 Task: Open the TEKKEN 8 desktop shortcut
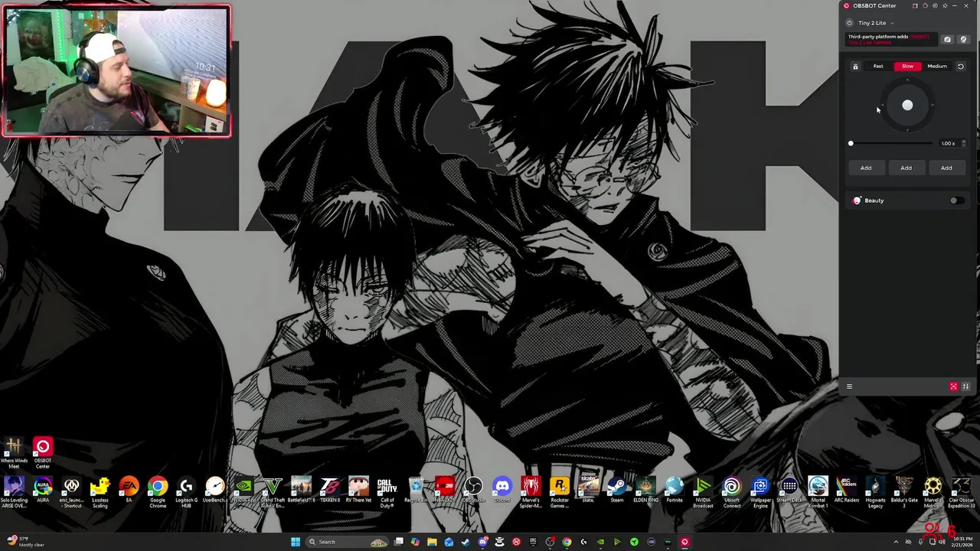[330, 490]
